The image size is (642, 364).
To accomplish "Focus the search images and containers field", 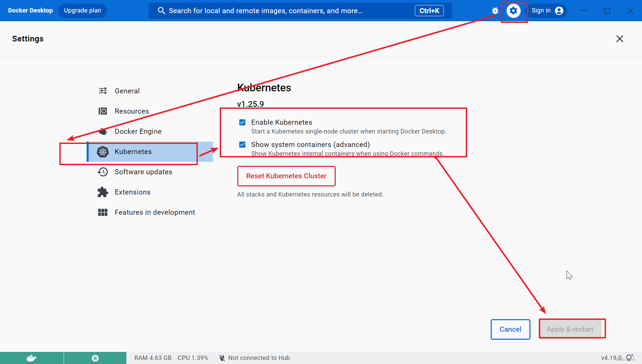I will pyautogui.click(x=300, y=11).
